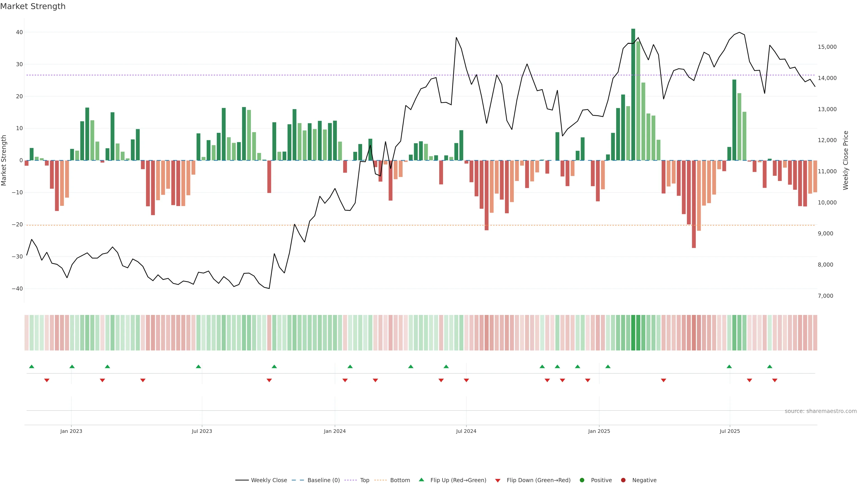Click the dark red Negative circle in legend
The image size is (868, 488).
623,480
